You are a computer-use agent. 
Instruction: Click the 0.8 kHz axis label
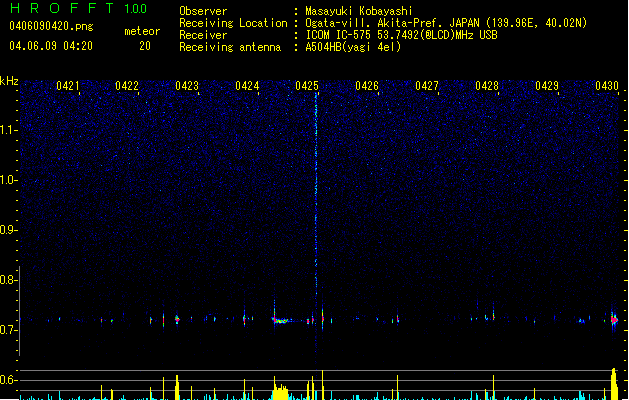[9, 280]
